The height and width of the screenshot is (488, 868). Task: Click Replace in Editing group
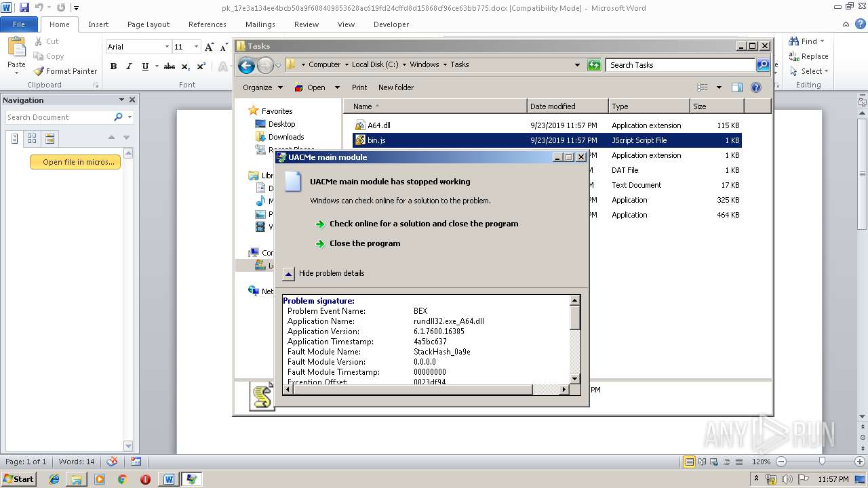(x=808, y=56)
